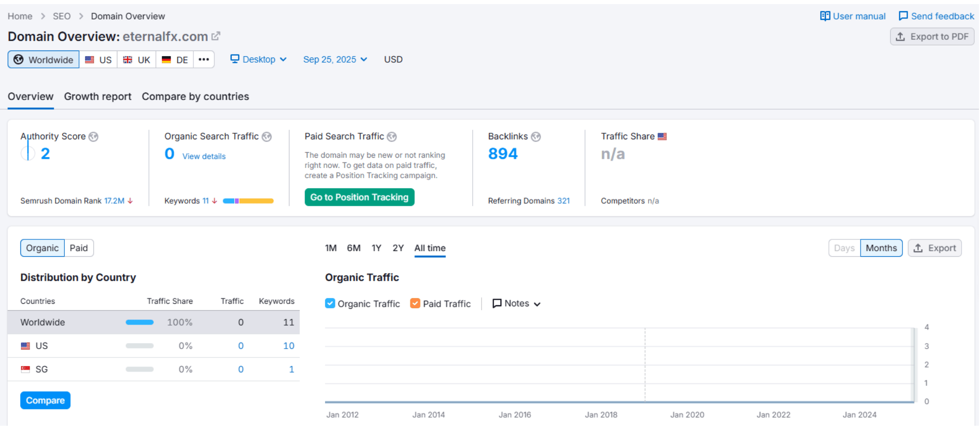The height and width of the screenshot is (439, 980).
Task: Switch distribution toggle to Paid
Action: pos(79,248)
